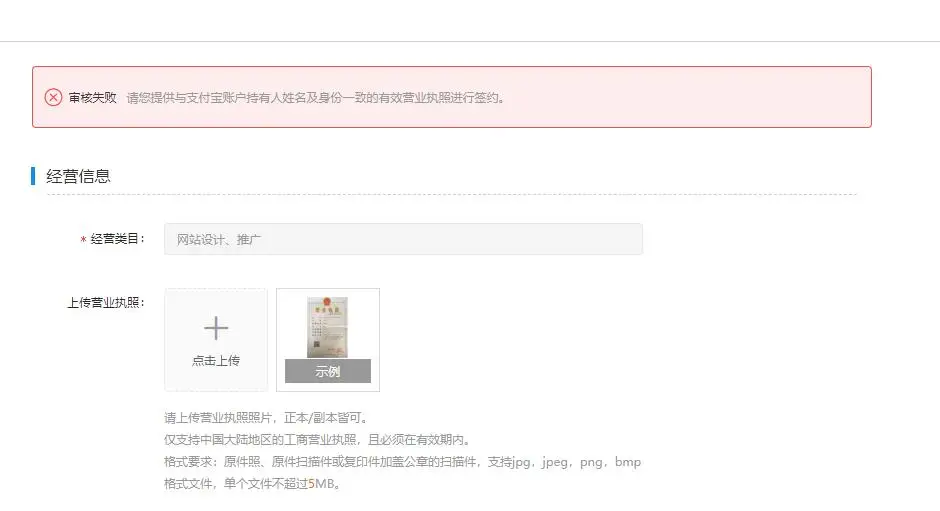Select the 点击上传 upload label
The width and height of the screenshot is (940, 511).
[x=216, y=360]
